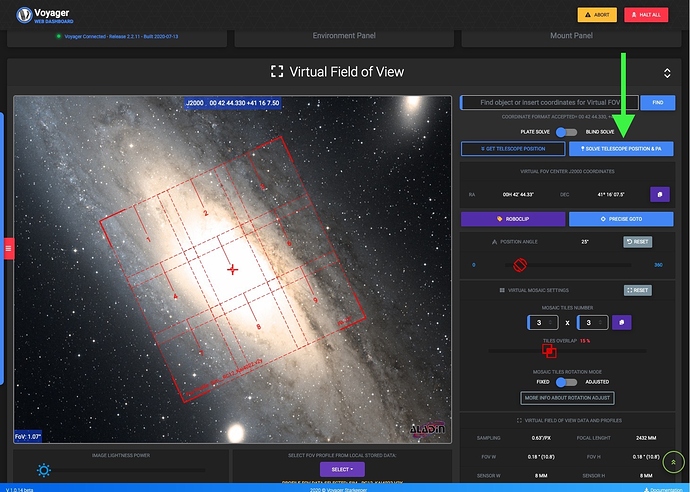690x492 pixels.
Task: Click the image lightness sun icon
Action: (x=44, y=470)
